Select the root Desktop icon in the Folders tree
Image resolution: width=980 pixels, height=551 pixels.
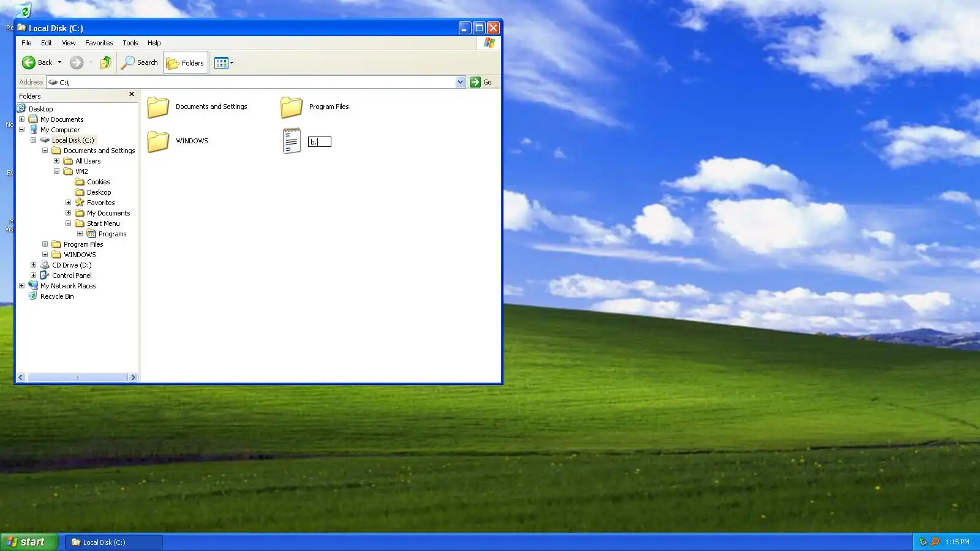pyautogui.click(x=21, y=108)
